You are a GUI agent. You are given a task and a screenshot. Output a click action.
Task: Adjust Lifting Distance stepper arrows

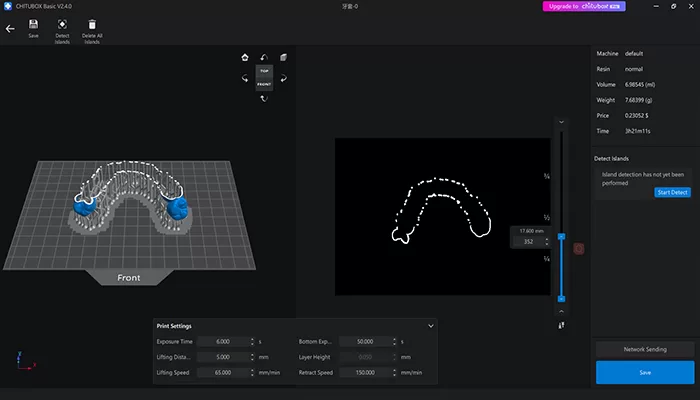[x=252, y=357]
